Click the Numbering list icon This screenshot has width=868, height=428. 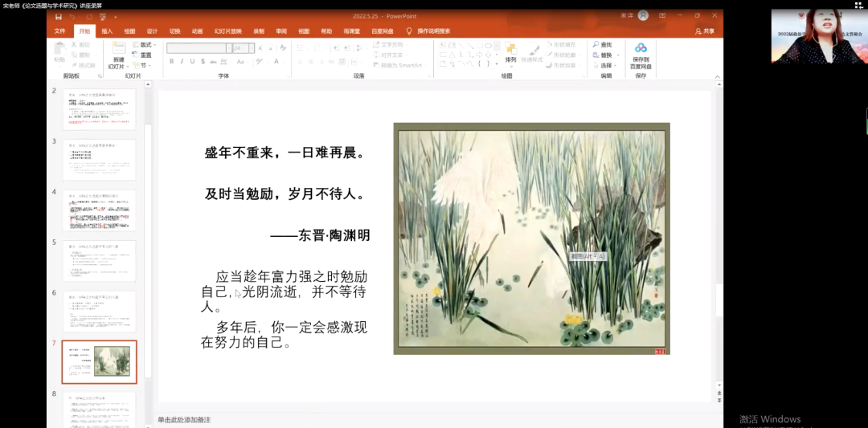click(318, 48)
